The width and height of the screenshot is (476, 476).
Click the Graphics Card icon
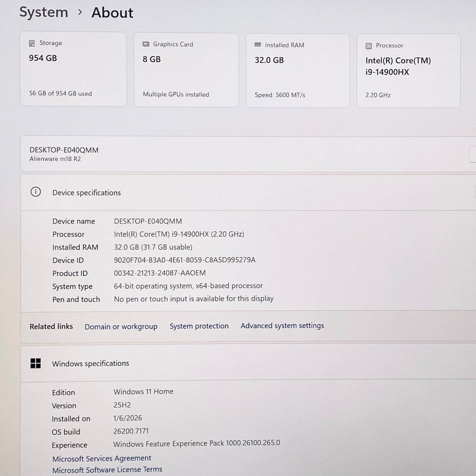coord(146,44)
